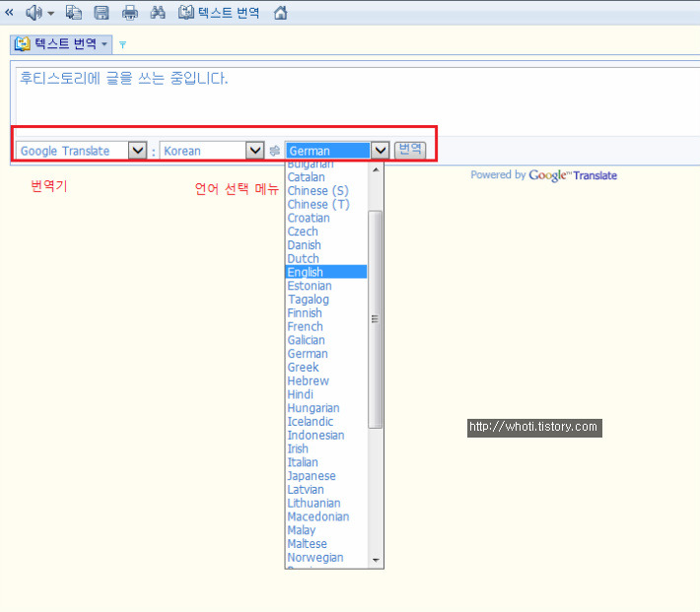The width and height of the screenshot is (700, 612).
Task: Choose highlighted English in the list
Action: pyautogui.click(x=326, y=272)
